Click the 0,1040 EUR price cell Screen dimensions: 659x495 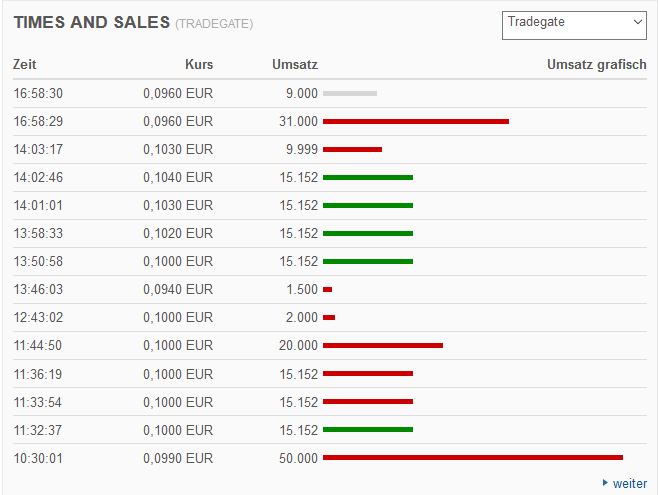pyautogui.click(x=176, y=177)
